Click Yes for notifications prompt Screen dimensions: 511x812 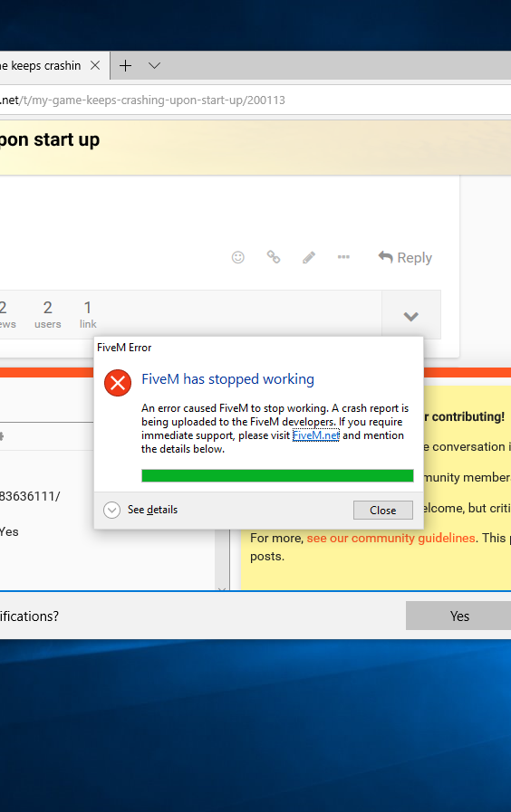(x=458, y=616)
